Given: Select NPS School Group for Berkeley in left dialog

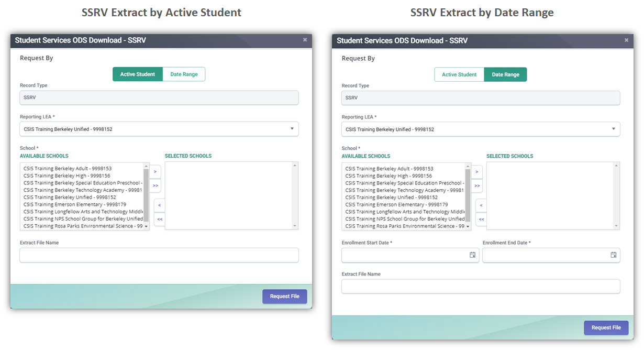Looking at the screenshot, I should coord(83,219).
